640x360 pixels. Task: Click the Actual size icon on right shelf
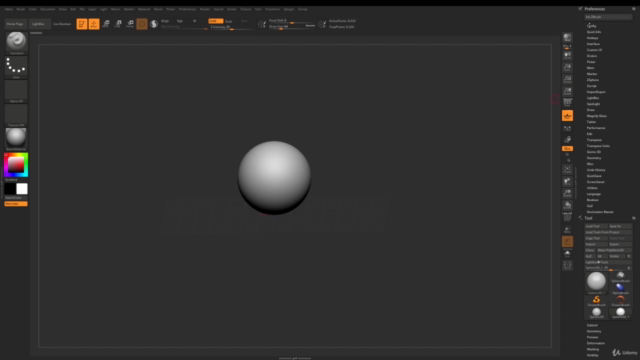[x=567, y=79]
